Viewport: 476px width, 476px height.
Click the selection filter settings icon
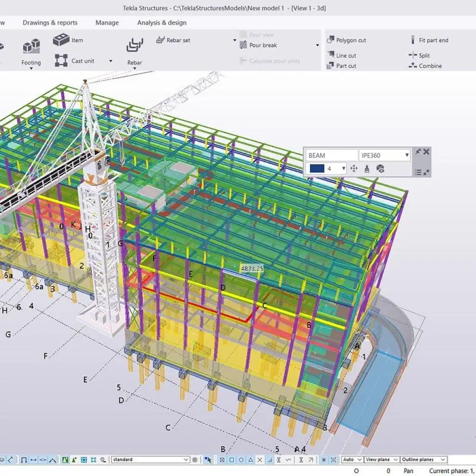195,460
